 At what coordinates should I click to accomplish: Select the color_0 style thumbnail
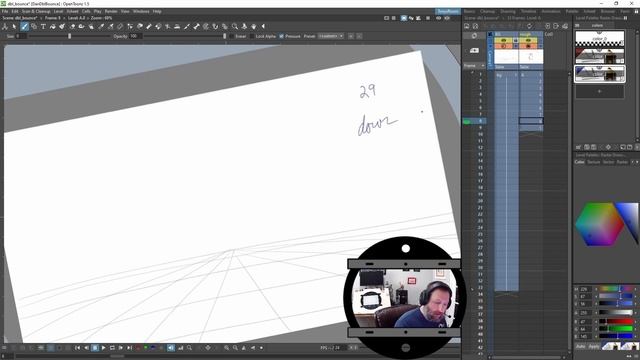tap(599, 39)
